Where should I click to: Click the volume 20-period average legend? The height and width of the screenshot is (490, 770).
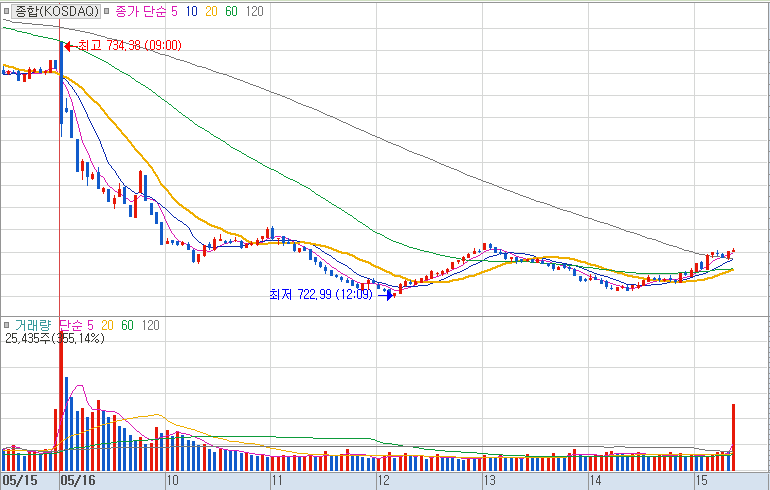point(107,325)
